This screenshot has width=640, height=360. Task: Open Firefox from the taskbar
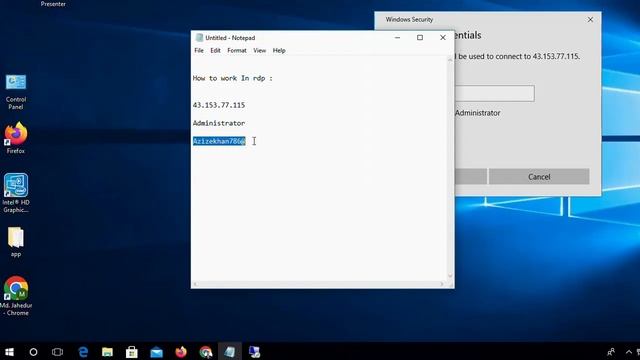181,352
